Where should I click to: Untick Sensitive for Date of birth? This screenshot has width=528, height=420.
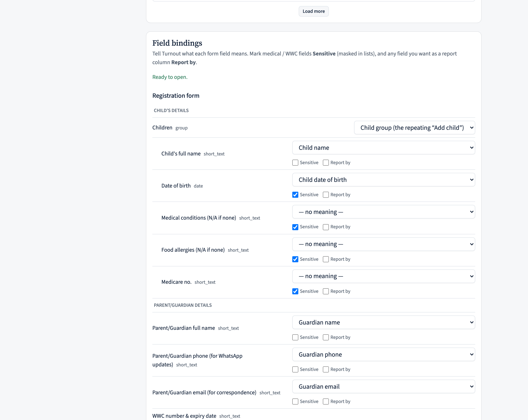(295, 195)
